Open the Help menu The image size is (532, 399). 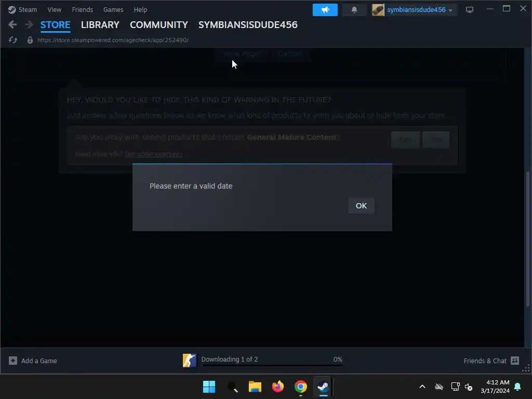pyautogui.click(x=140, y=9)
